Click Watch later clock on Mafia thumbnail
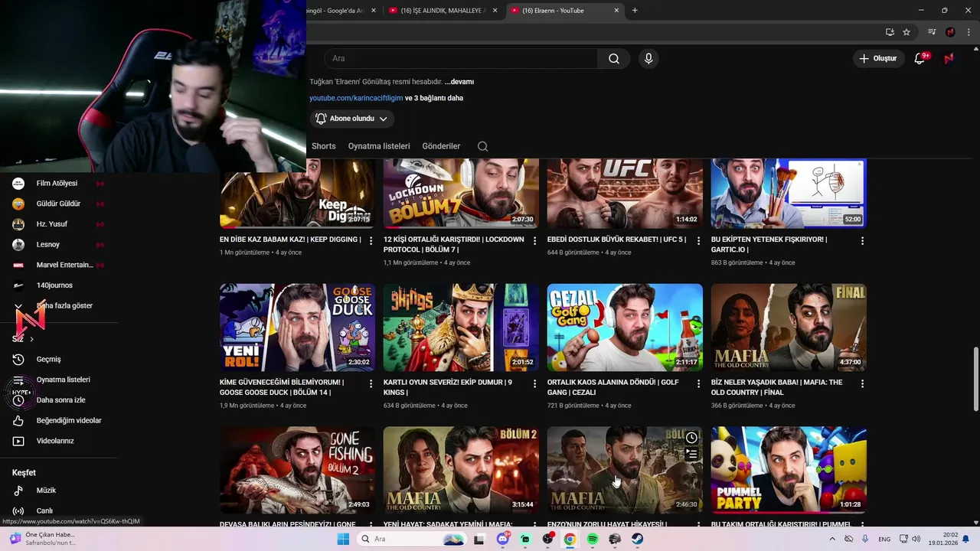980x551 pixels. point(691,438)
